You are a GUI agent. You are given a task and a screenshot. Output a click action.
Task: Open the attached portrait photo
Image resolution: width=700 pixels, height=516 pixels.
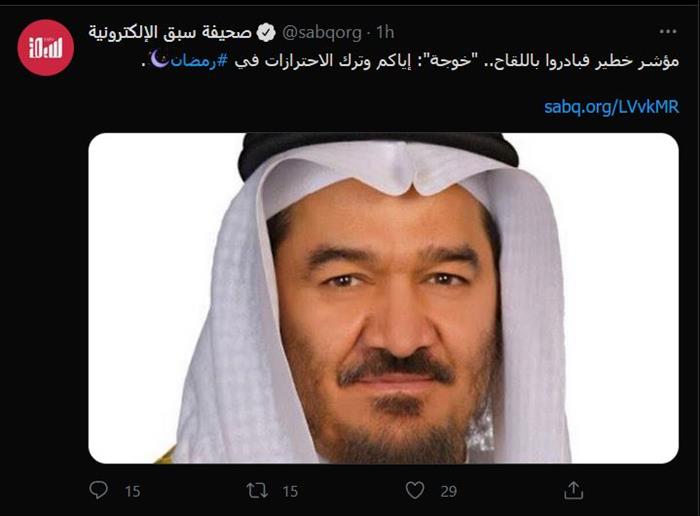383,298
